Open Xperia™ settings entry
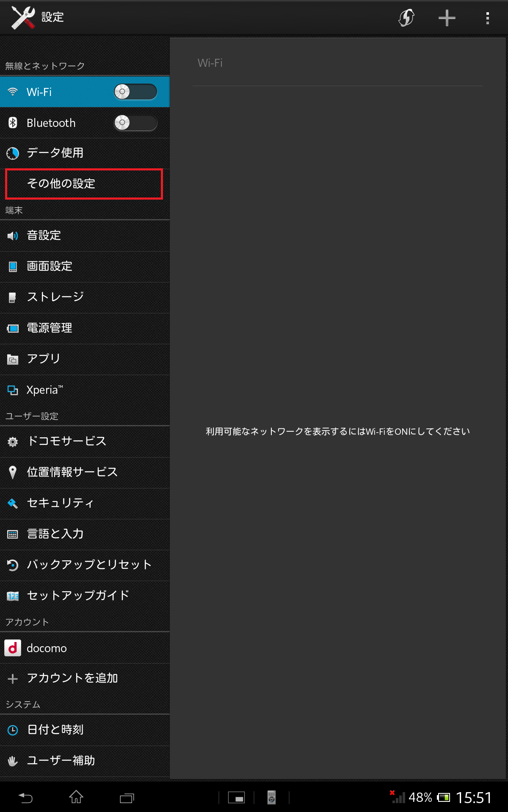Image resolution: width=508 pixels, height=812 pixels. [85, 390]
